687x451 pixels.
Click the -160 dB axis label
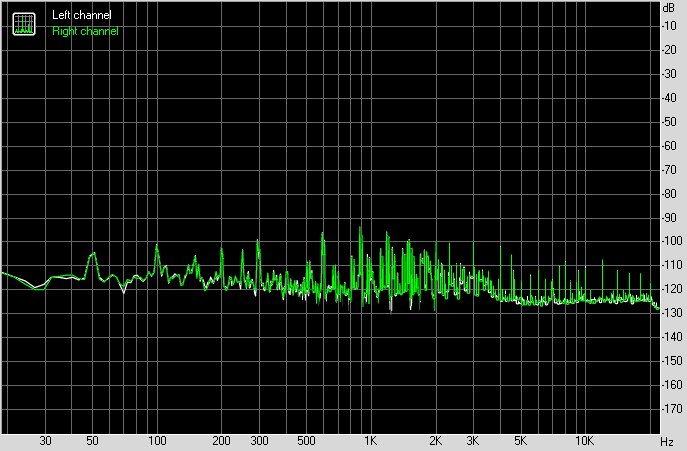(672, 385)
